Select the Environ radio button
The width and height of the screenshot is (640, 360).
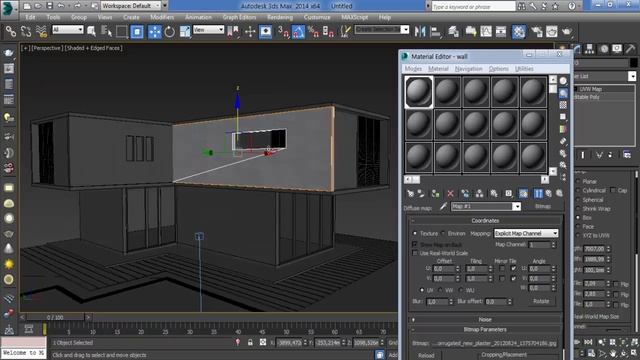[x=443, y=233]
